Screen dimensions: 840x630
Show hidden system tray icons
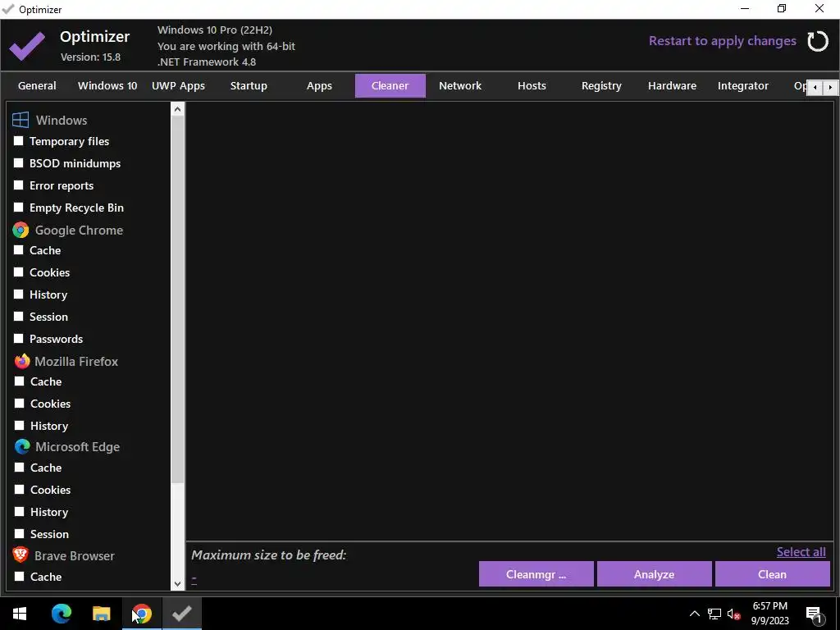(694, 614)
